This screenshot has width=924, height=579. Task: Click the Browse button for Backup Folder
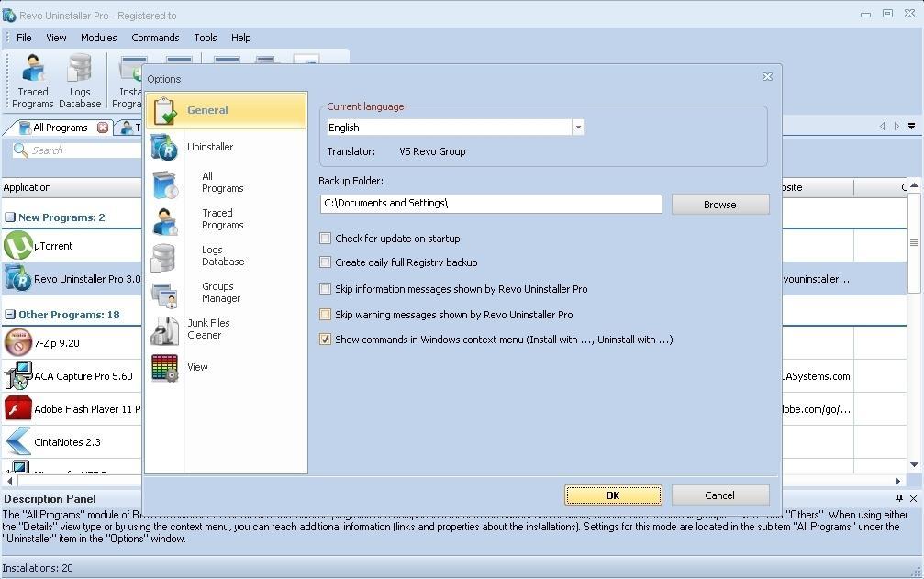point(719,204)
